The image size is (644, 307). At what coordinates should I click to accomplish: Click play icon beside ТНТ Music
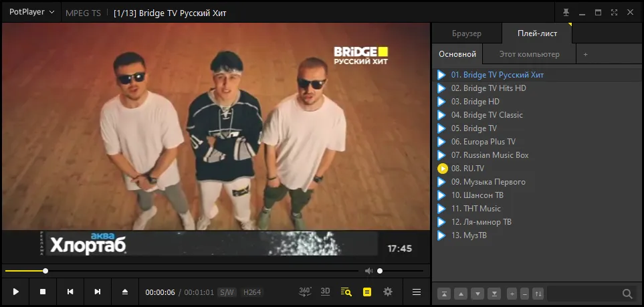(441, 209)
